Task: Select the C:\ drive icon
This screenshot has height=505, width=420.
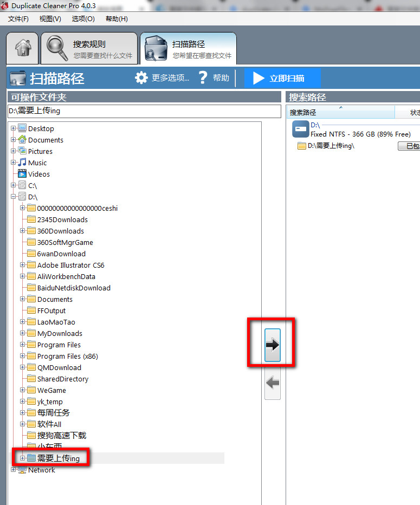Action: (x=22, y=185)
